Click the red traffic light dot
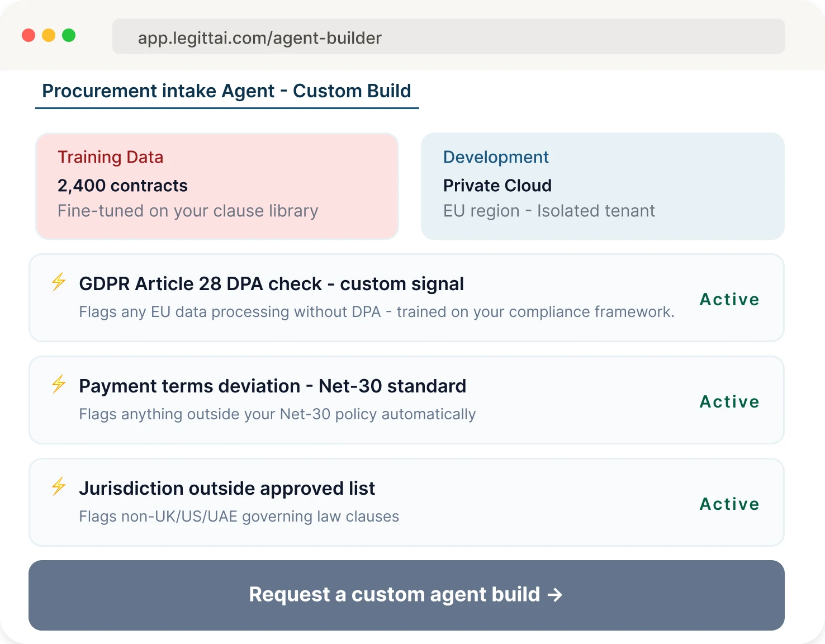This screenshot has height=644, width=825. [x=27, y=35]
